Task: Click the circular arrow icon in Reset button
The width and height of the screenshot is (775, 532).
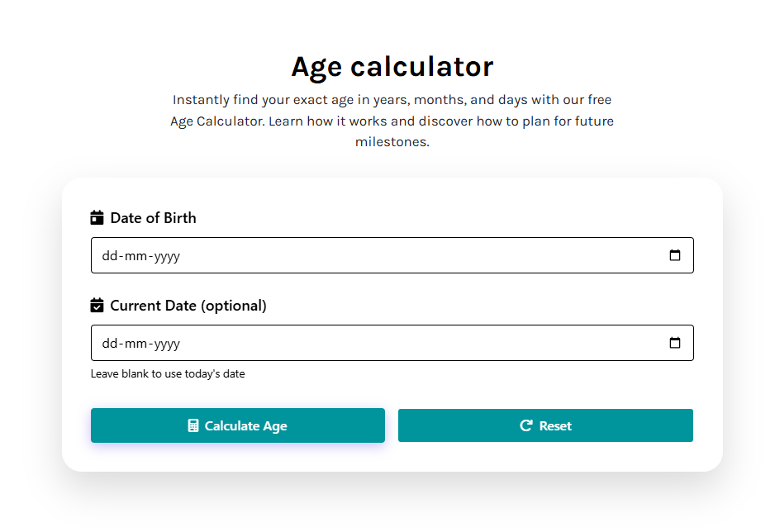Action: [x=525, y=425]
